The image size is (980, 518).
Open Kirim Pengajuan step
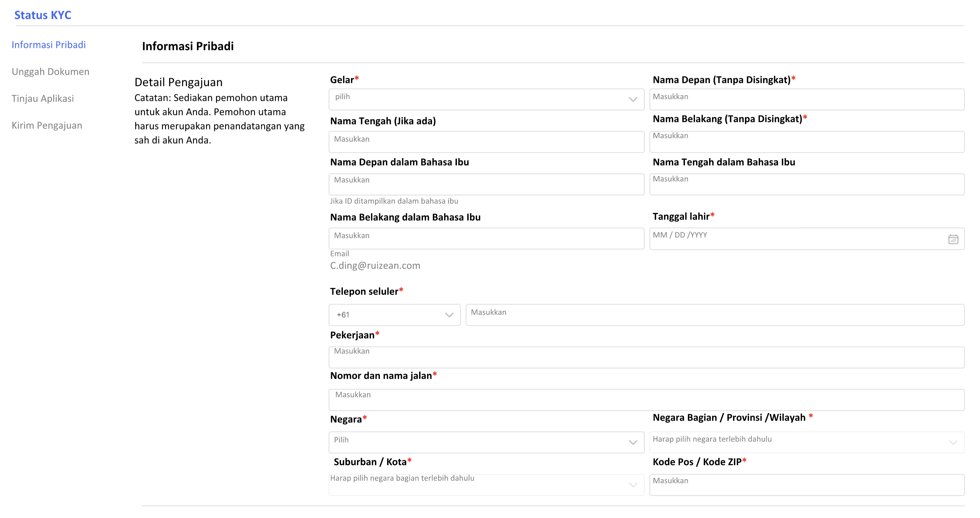[x=47, y=125]
